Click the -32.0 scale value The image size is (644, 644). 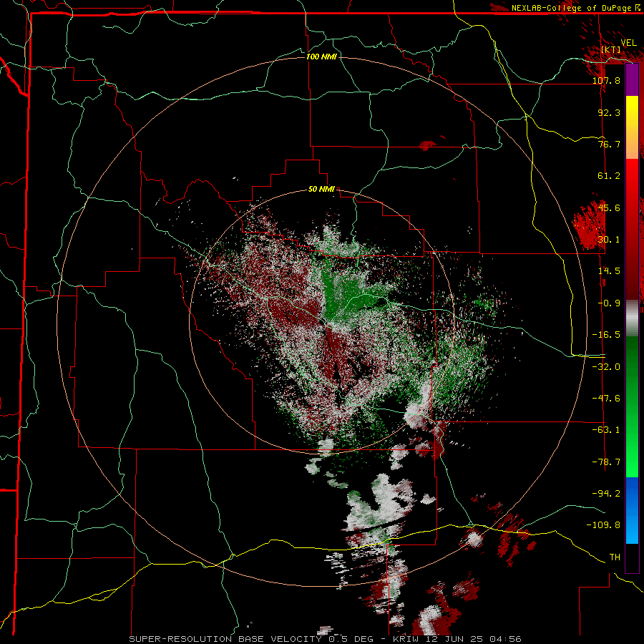point(606,367)
